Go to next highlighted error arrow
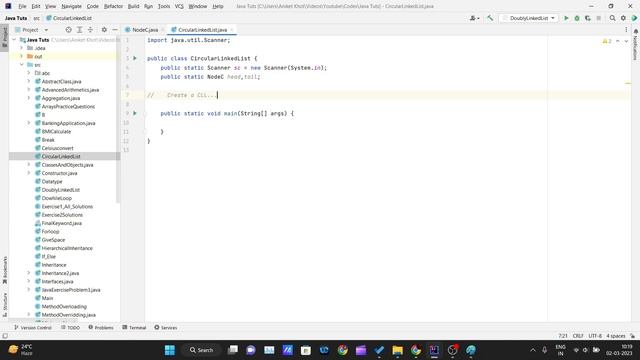 pyautogui.click(x=626, y=41)
